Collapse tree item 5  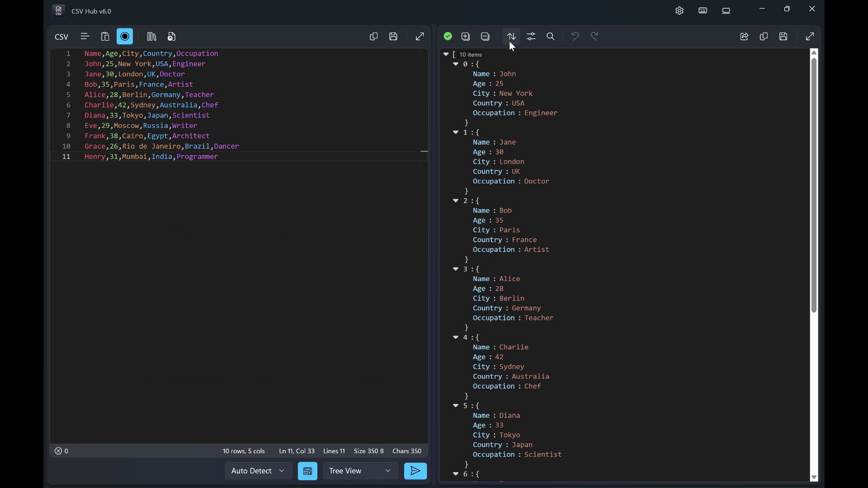pyautogui.click(x=457, y=406)
